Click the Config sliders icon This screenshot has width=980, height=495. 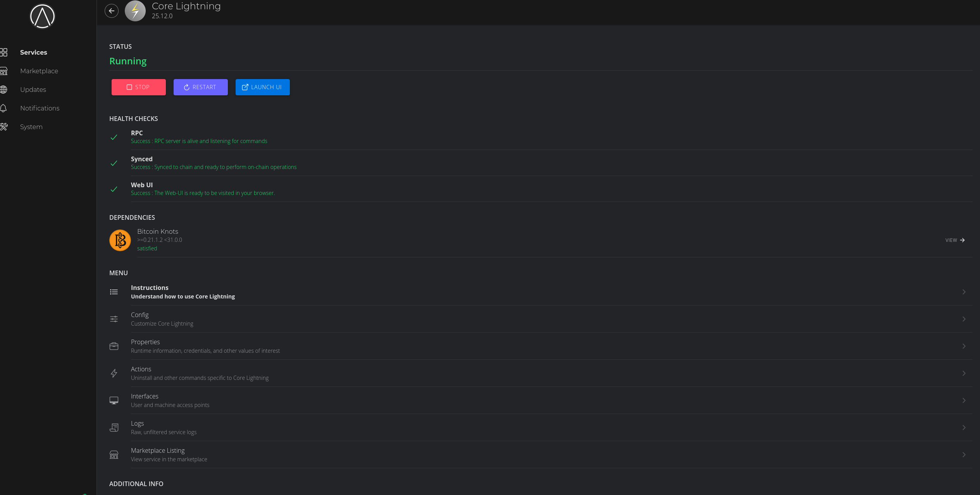114,319
